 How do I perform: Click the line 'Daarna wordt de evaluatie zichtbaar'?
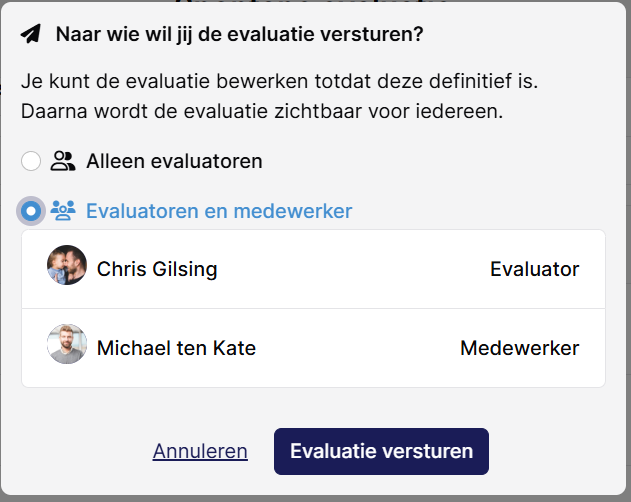pyautogui.click(x=262, y=111)
